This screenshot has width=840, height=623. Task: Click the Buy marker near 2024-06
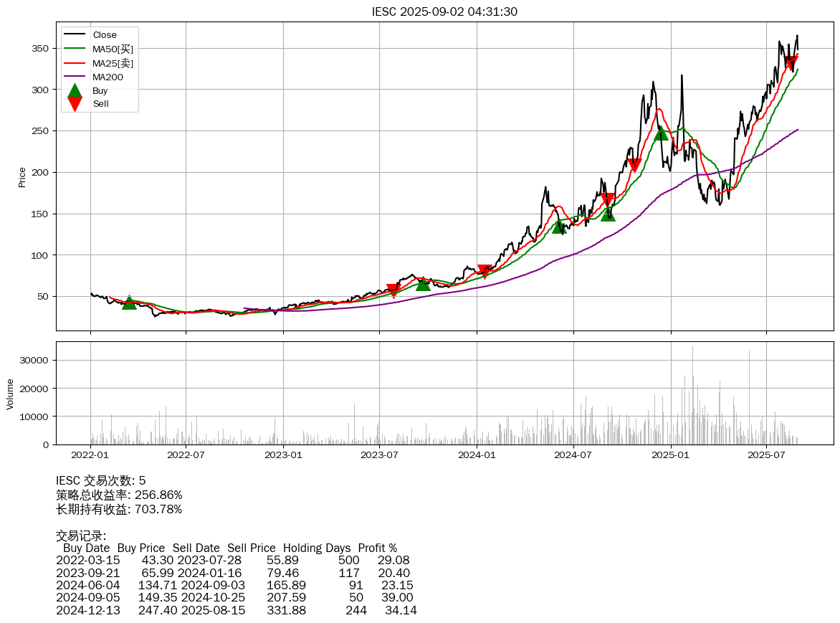click(x=560, y=227)
